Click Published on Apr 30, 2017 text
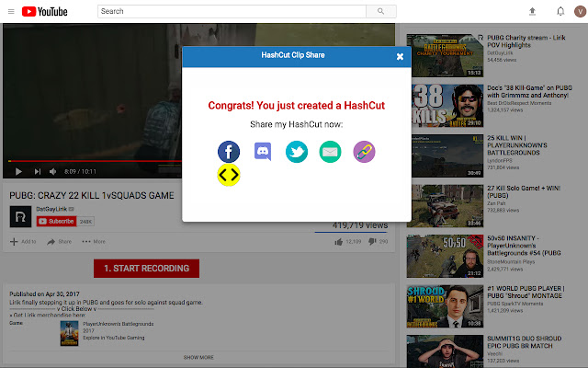The image size is (588, 368). pos(45,294)
